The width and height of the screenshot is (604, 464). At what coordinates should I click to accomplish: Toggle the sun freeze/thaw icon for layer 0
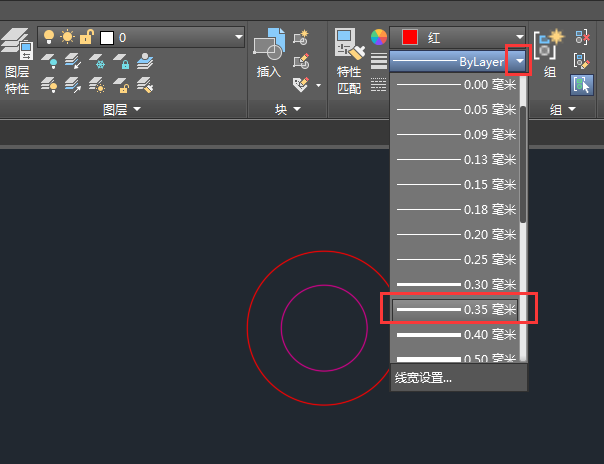tap(67, 37)
